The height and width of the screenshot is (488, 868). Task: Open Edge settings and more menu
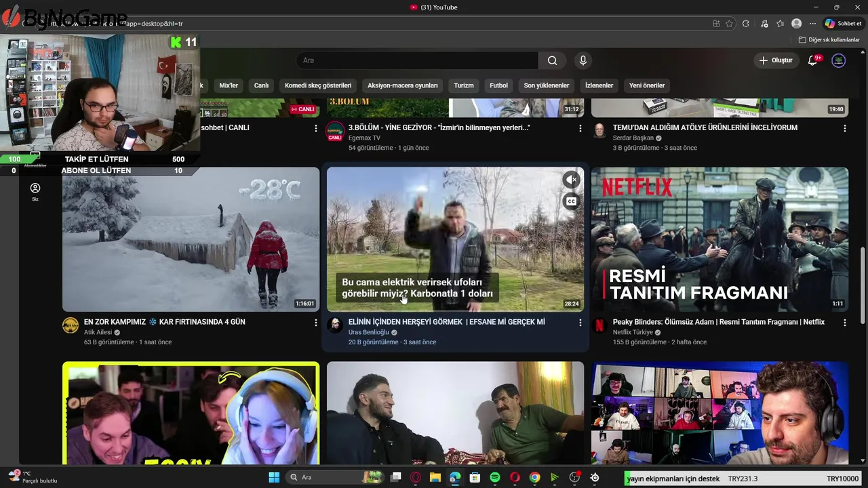point(812,23)
